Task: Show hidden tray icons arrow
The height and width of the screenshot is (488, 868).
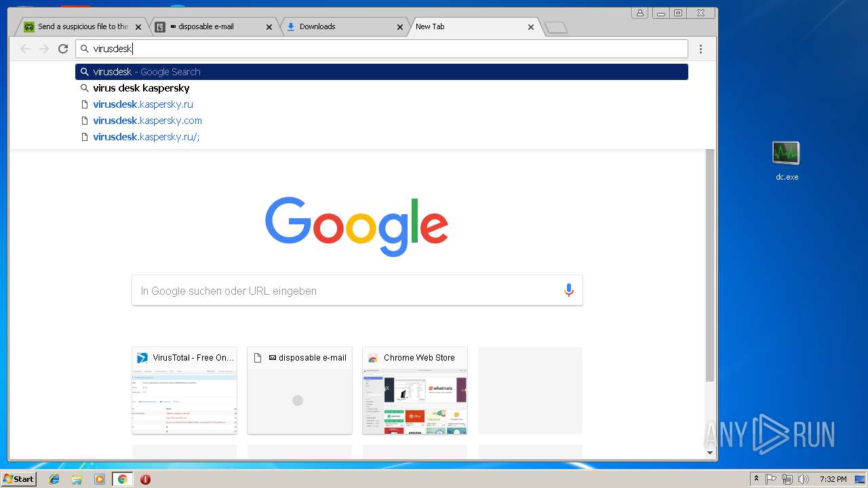Action: coord(756,479)
